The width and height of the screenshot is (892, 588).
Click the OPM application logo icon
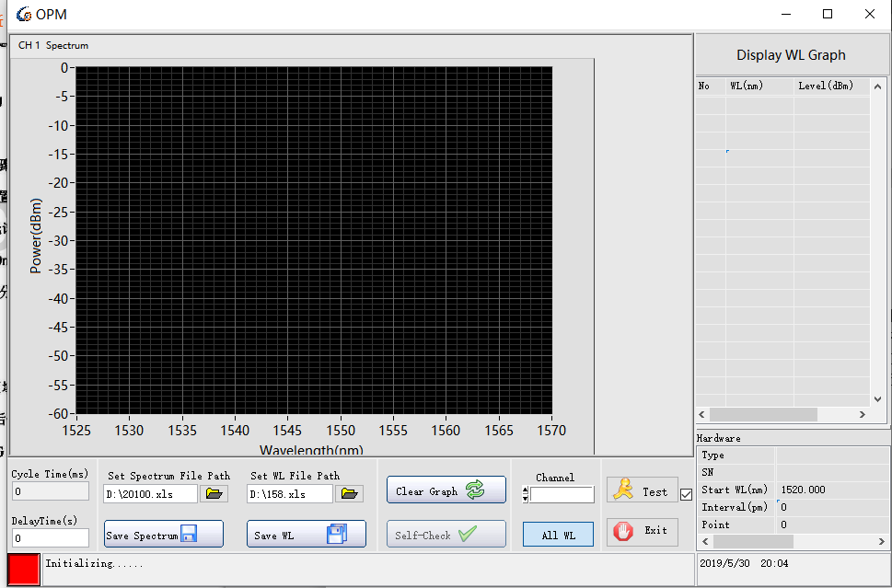[24, 14]
